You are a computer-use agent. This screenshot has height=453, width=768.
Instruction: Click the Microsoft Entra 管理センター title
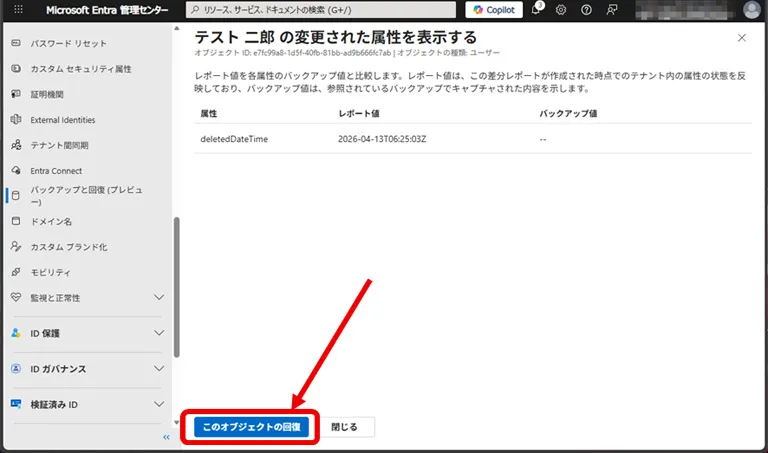click(x=107, y=10)
